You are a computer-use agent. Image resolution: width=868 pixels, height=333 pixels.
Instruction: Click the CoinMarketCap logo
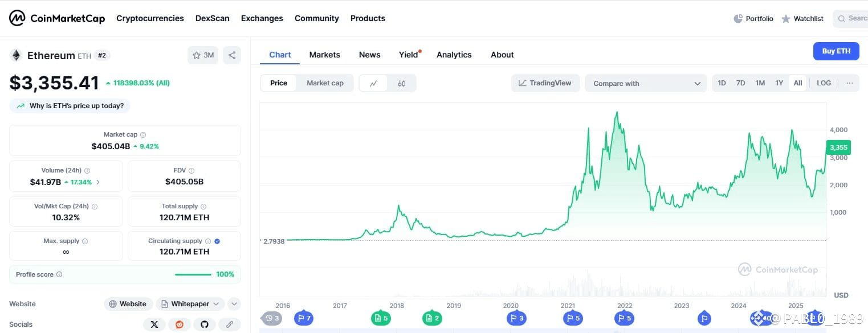tap(57, 18)
